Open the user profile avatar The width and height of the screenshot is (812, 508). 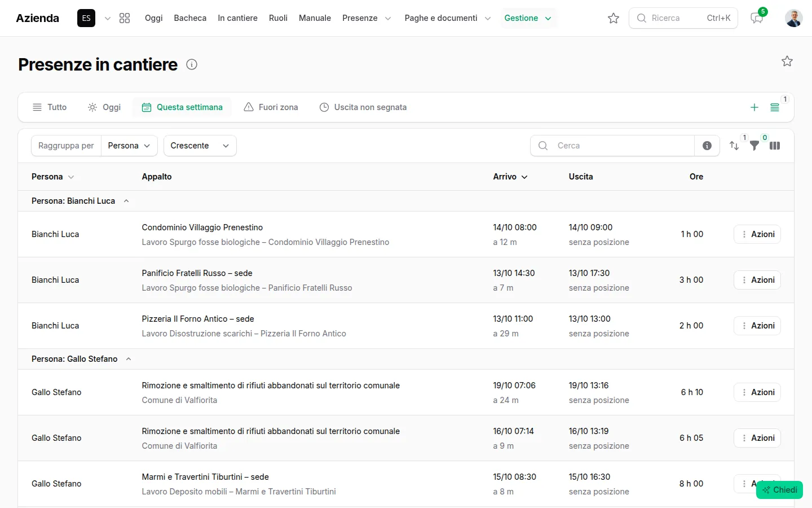click(x=794, y=18)
